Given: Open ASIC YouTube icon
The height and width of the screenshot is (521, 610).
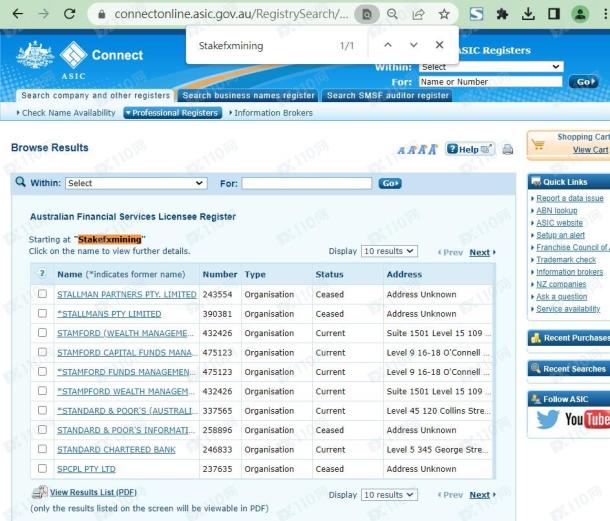Looking at the screenshot, I should point(587,419).
